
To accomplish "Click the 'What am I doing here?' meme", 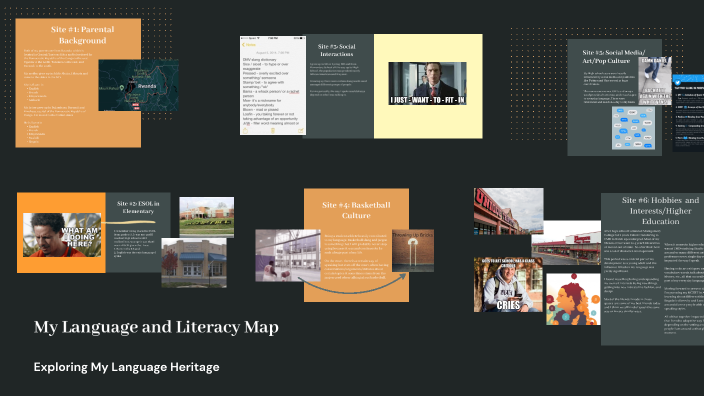I will [x=62, y=235].
